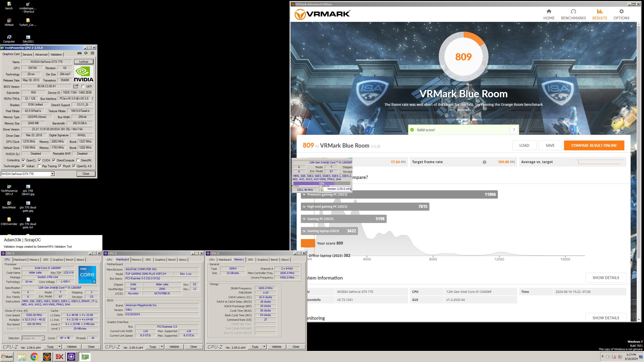This screenshot has height=362, width=644.
Task: Open the TechPowerUp GPU-Z desktop shortcut
Action: click(x=9, y=190)
